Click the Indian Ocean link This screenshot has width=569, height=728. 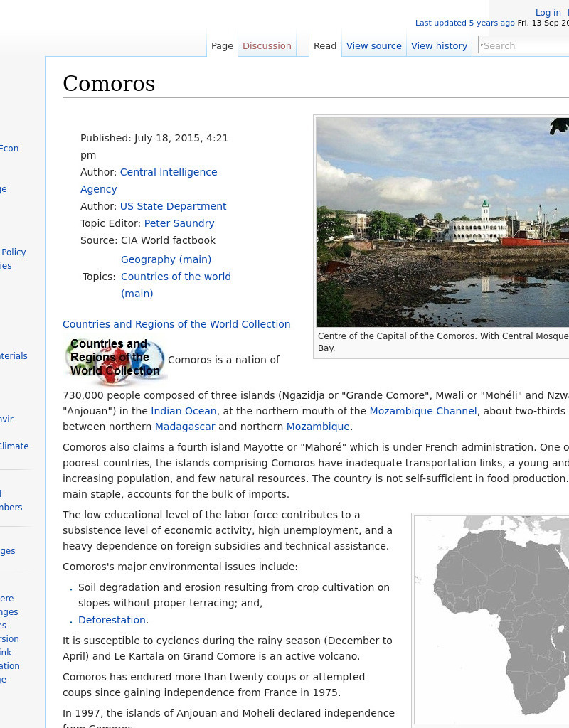(x=184, y=410)
